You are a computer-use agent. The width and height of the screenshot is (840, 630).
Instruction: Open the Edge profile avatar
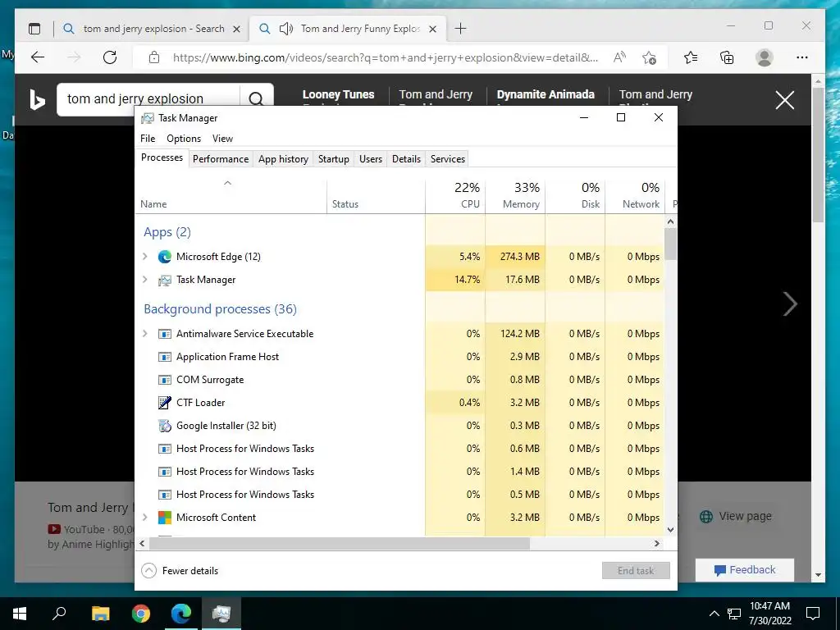765,57
